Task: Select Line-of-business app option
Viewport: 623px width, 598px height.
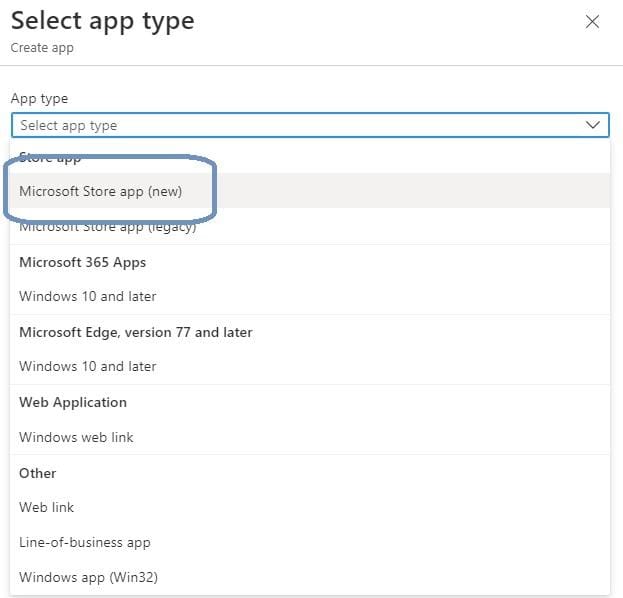Action: click(84, 542)
